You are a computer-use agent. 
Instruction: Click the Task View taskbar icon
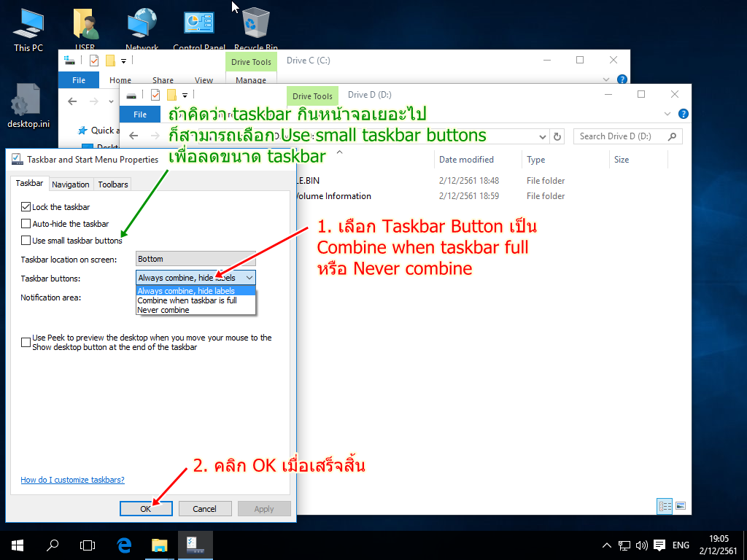tap(88, 545)
